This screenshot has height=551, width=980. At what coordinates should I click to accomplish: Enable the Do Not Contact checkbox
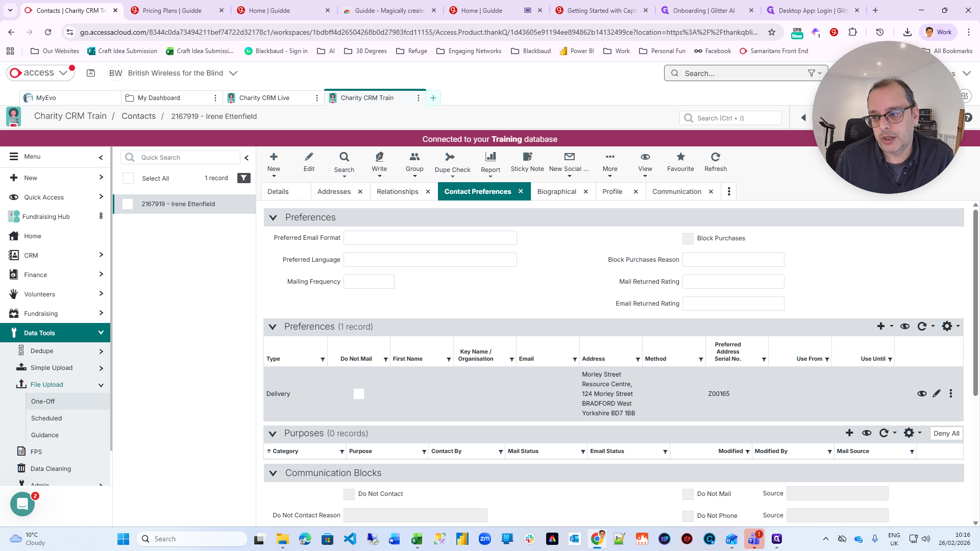349,494
